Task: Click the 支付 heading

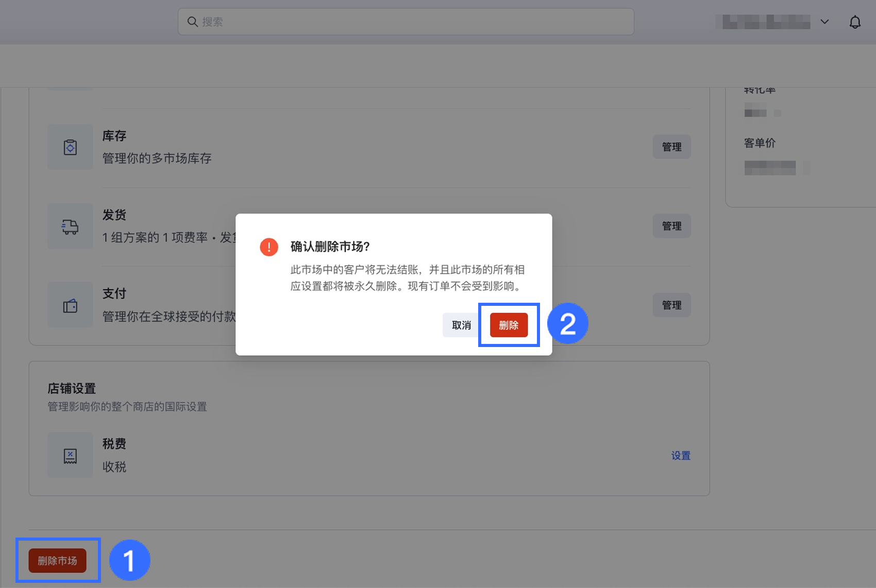Action: [114, 293]
